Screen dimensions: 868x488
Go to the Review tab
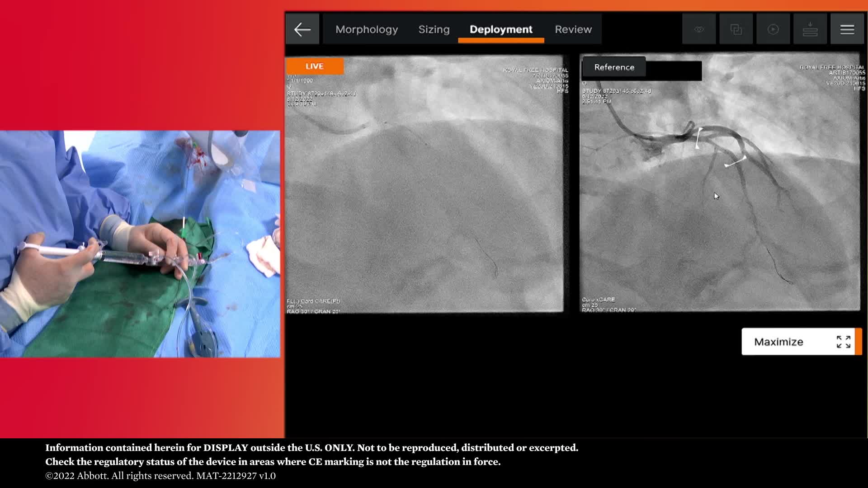(573, 30)
